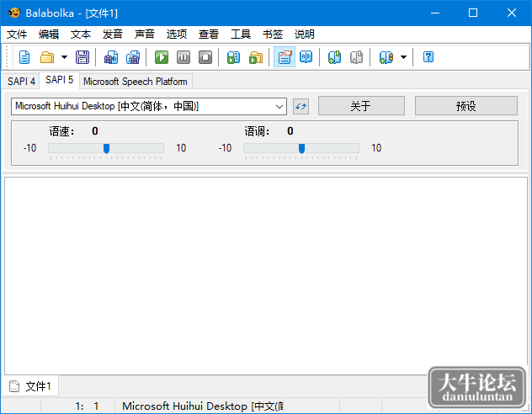
Task: Select the SAPI 5 tab
Action: pos(60,80)
